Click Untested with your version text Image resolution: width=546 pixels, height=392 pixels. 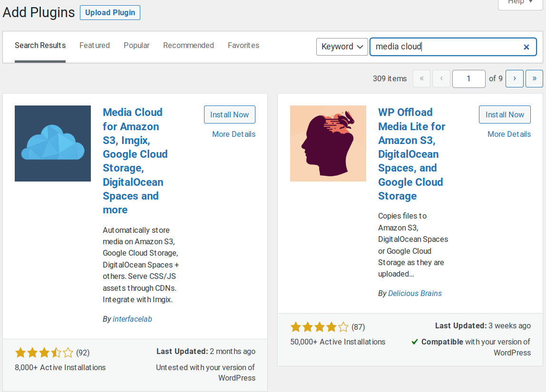[x=205, y=373]
